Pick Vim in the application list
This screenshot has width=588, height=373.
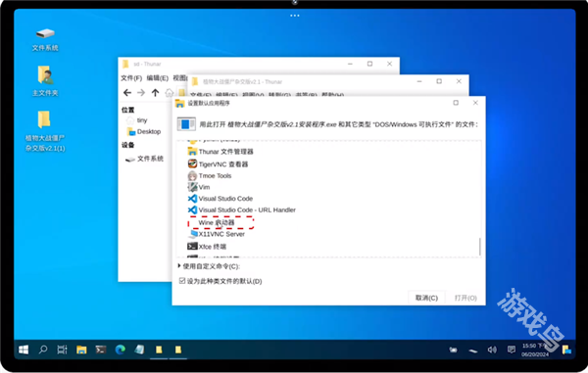click(199, 187)
